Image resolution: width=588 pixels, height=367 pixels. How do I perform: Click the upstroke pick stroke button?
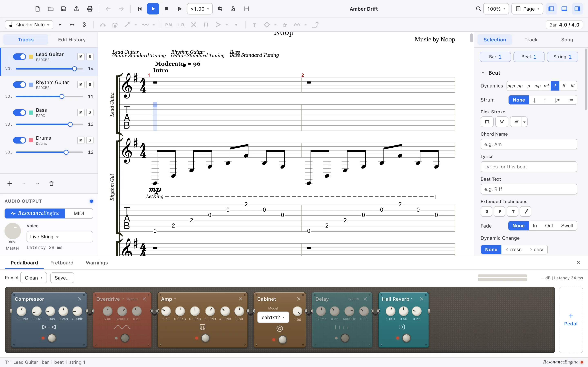(x=502, y=122)
